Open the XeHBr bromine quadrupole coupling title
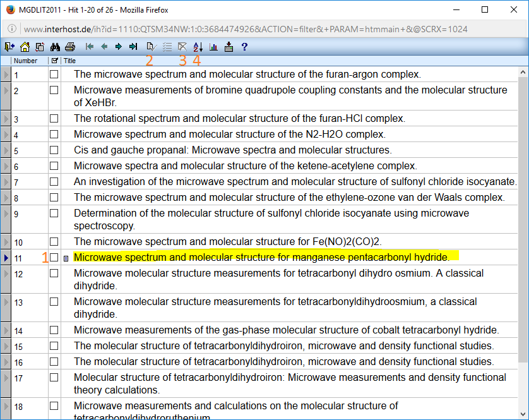This screenshot has width=529, height=420. pyautogui.click(x=290, y=96)
